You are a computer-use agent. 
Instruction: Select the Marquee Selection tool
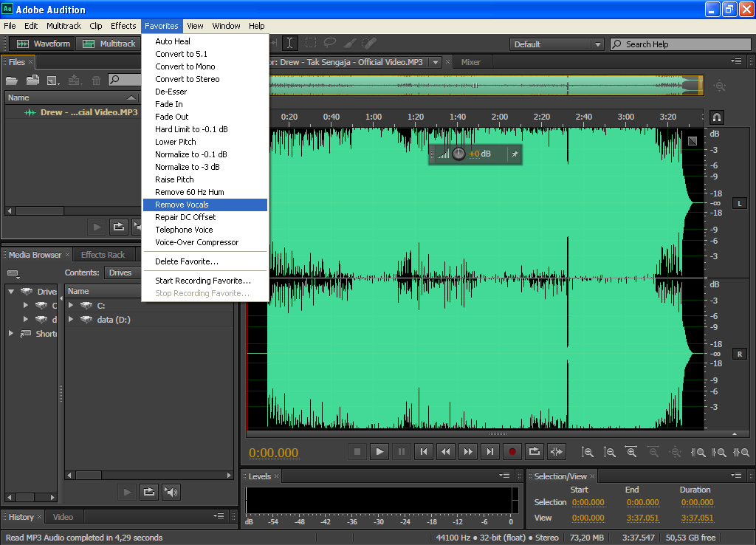(310, 44)
